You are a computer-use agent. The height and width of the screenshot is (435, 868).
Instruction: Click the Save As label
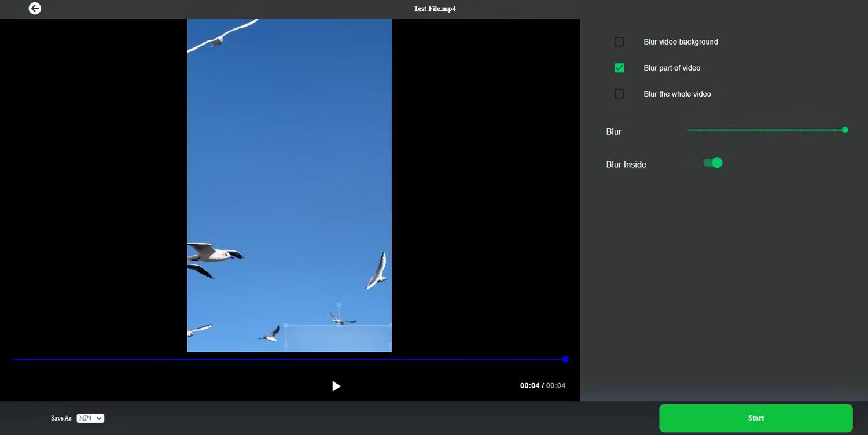[x=61, y=418]
